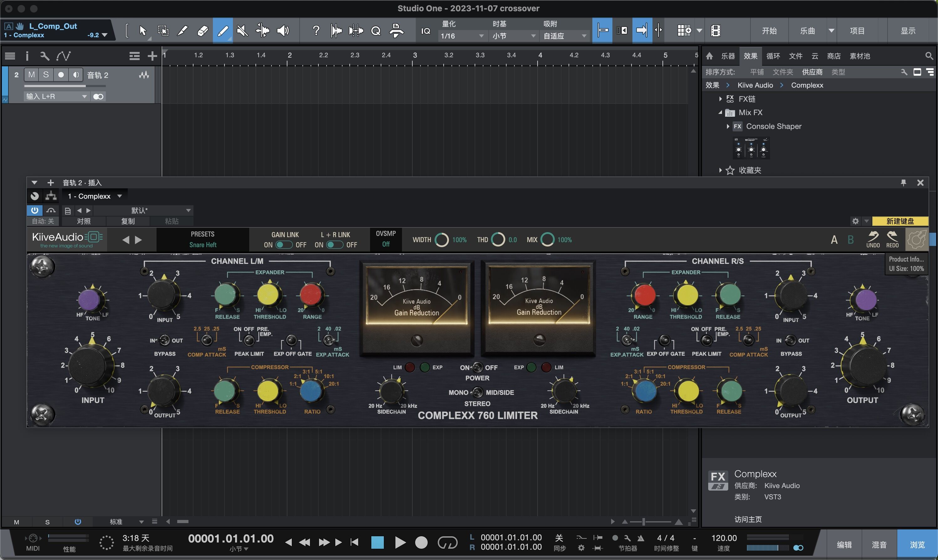Open the browser search icon

[x=929, y=55]
